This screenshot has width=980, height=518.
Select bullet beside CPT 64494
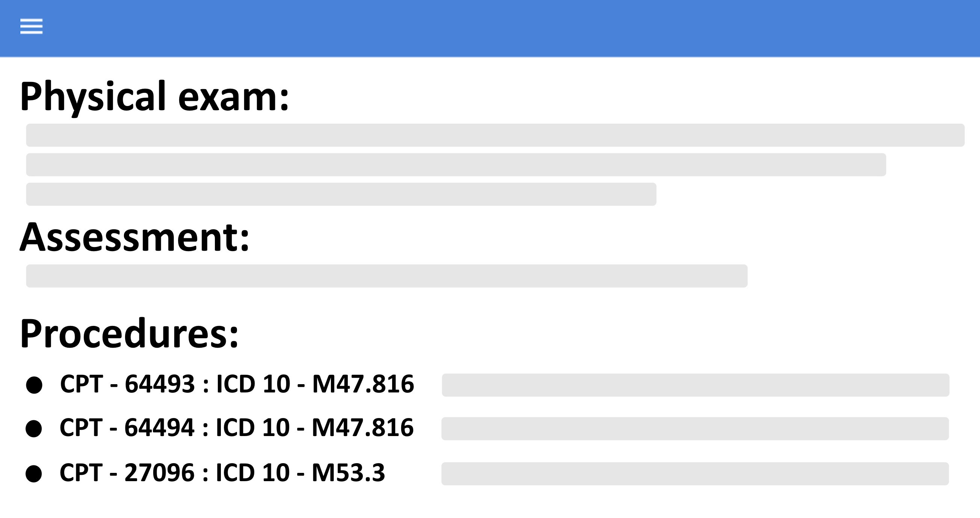tap(34, 429)
